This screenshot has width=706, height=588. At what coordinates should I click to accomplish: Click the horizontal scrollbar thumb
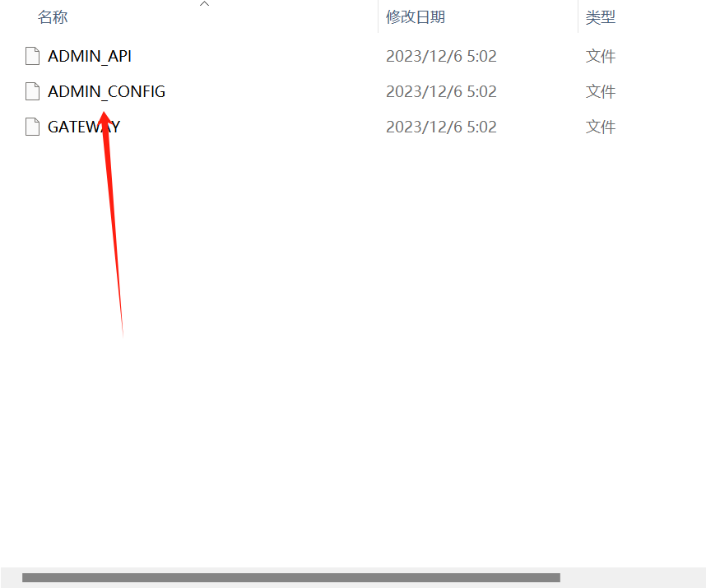coord(290,577)
